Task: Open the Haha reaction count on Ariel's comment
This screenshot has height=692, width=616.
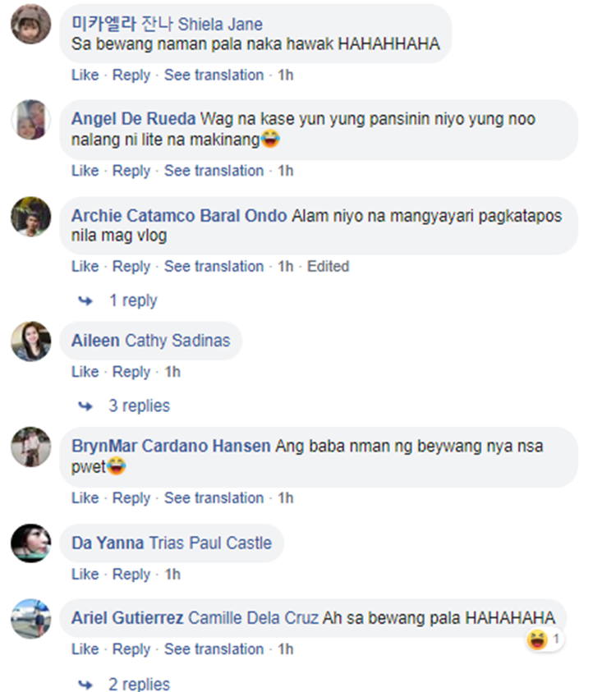Action: tap(544, 639)
